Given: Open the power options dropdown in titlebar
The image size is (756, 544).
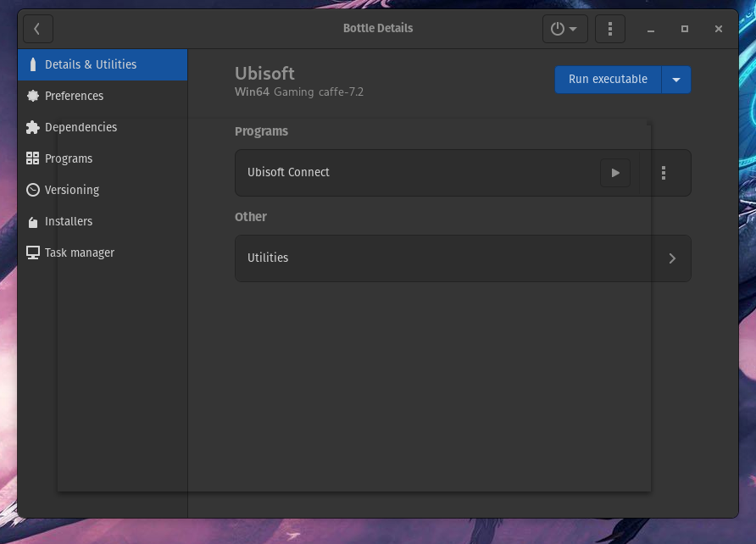Looking at the screenshot, I should tap(564, 28).
